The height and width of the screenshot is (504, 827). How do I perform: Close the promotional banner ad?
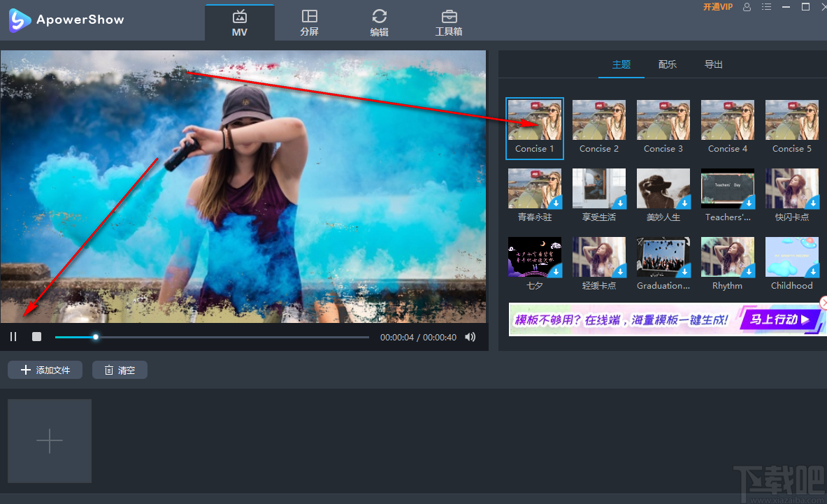tap(823, 303)
